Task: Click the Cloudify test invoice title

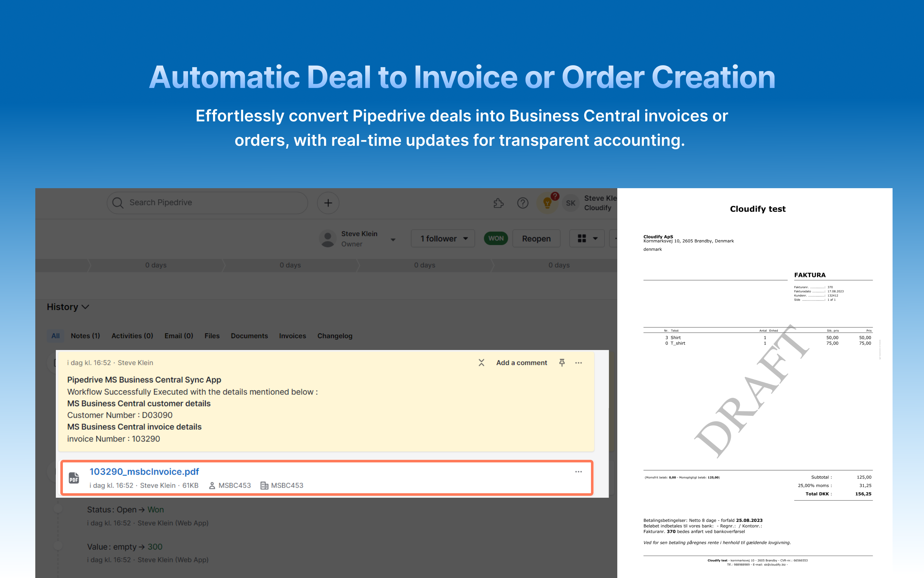Action: click(x=757, y=209)
